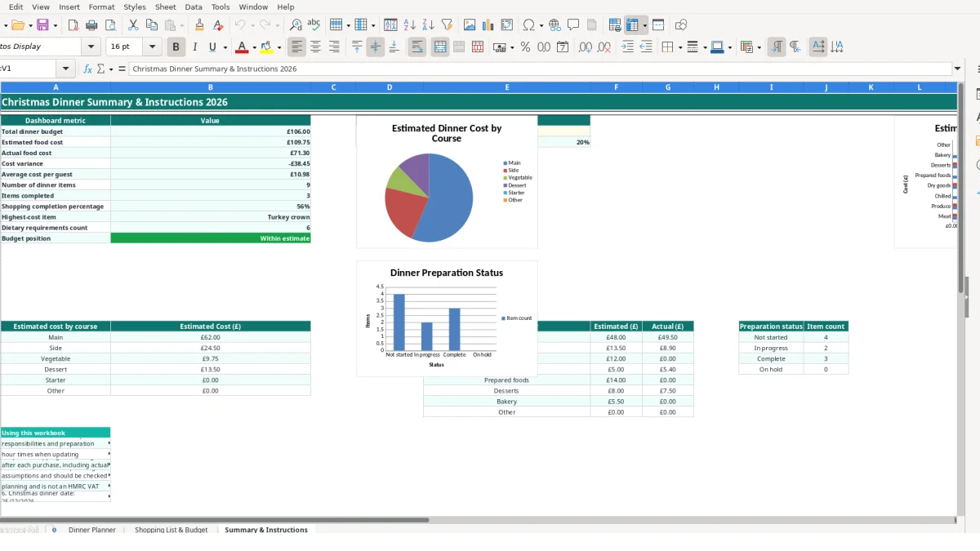The width and height of the screenshot is (980, 551).
Task: Sort ascending
Action: (x=410, y=25)
